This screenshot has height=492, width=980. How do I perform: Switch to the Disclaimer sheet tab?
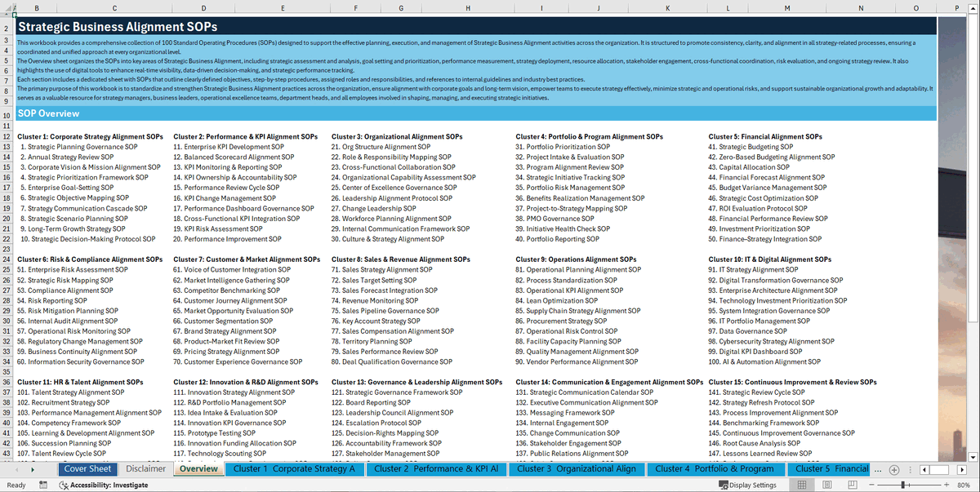145,469
